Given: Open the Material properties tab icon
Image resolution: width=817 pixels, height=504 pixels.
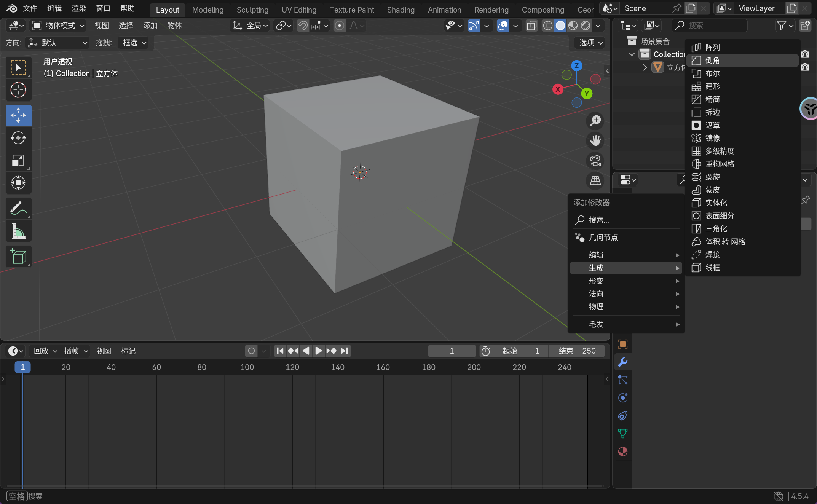Looking at the screenshot, I should click(623, 452).
